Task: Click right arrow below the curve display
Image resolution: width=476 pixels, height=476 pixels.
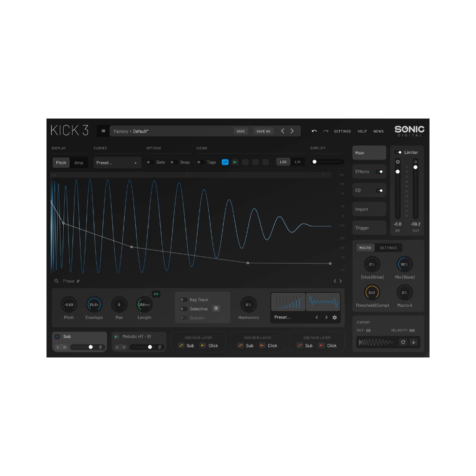Action: click(341, 281)
